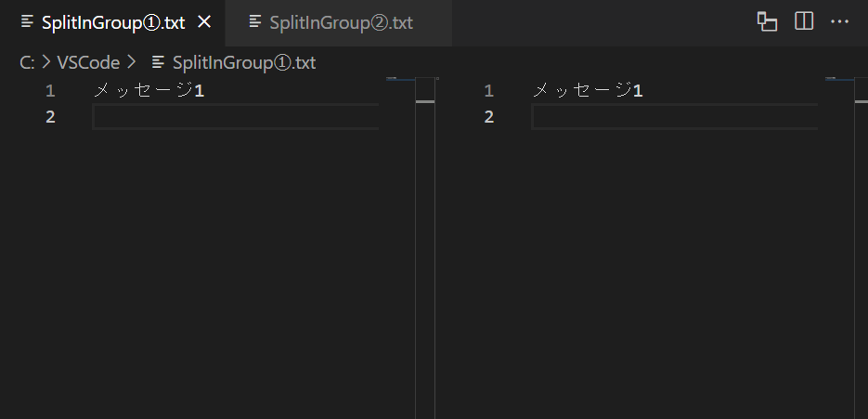Close the SplitInGroup①.txt tab
Image resolution: width=868 pixels, height=419 pixels.
[204, 22]
